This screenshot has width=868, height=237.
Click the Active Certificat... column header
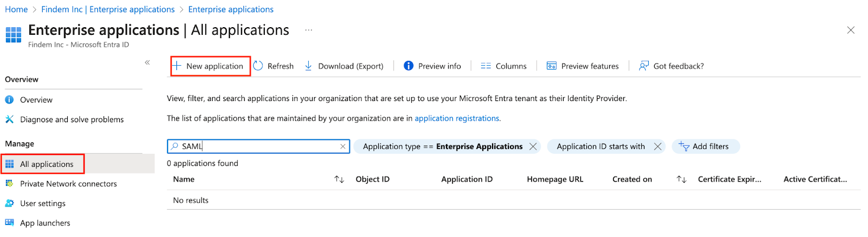815,179
